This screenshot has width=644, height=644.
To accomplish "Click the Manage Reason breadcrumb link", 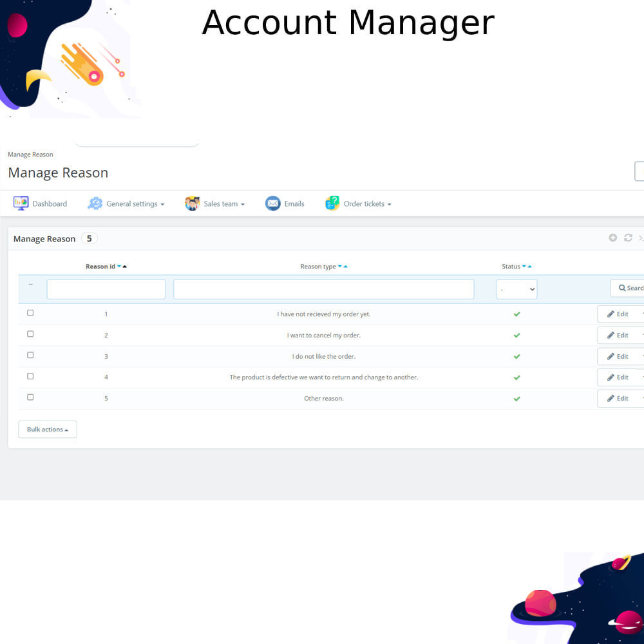I will point(30,155).
